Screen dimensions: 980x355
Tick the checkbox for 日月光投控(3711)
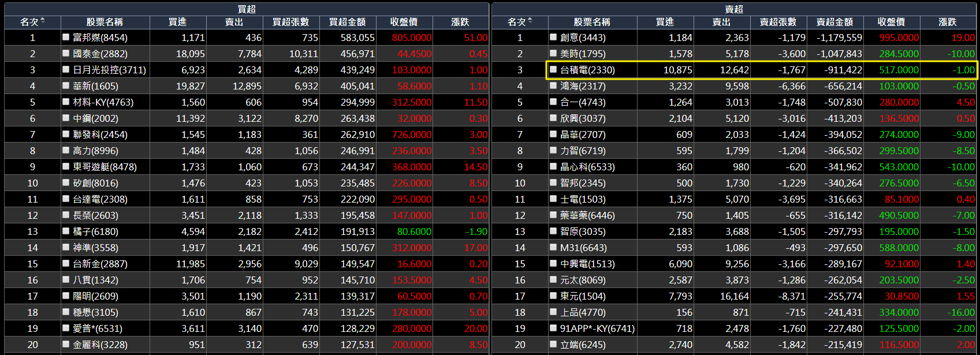click(66, 70)
